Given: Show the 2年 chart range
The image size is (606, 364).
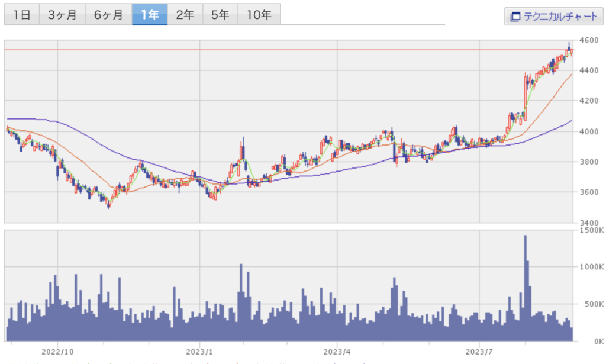Looking at the screenshot, I should [x=185, y=15].
